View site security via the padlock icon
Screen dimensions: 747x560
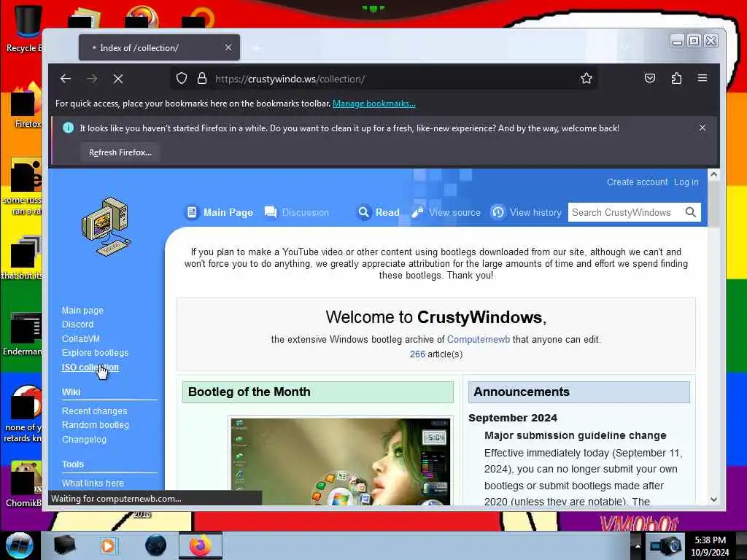[x=202, y=78]
